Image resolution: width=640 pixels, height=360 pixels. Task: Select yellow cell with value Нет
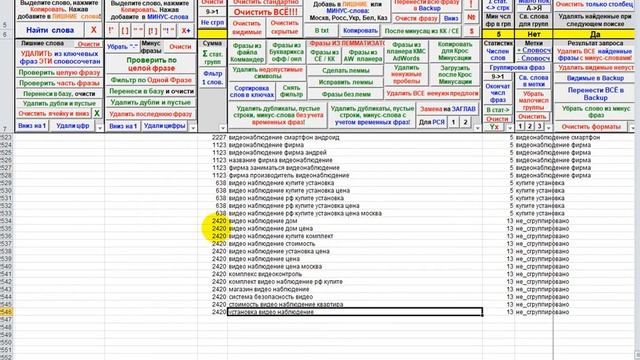pyautogui.click(x=534, y=34)
